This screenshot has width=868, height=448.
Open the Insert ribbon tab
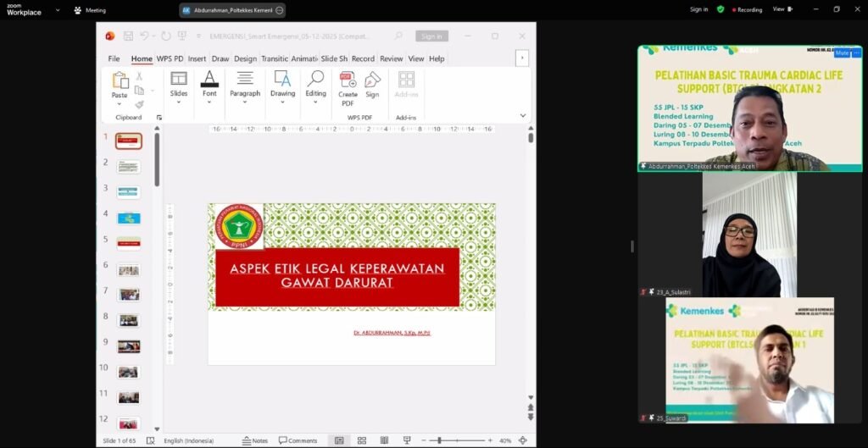[x=197, y=59]
